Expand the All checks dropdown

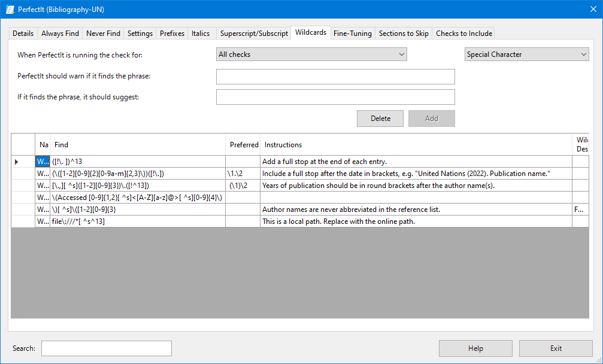click(x=311, y=54)
